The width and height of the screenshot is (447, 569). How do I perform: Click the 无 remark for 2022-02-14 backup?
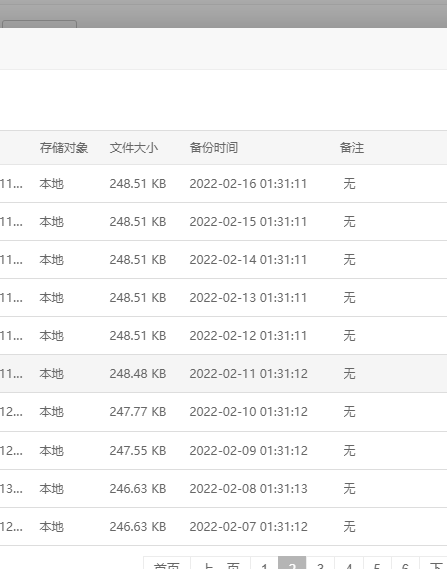point(349,259)
